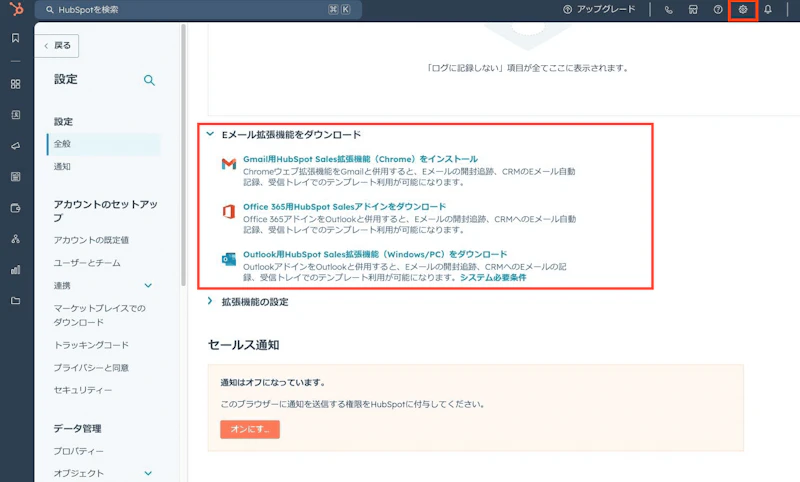The image size is (800, 482).
Task: Open the CRM contacts icon in left rail
Action: coord(16,115)
